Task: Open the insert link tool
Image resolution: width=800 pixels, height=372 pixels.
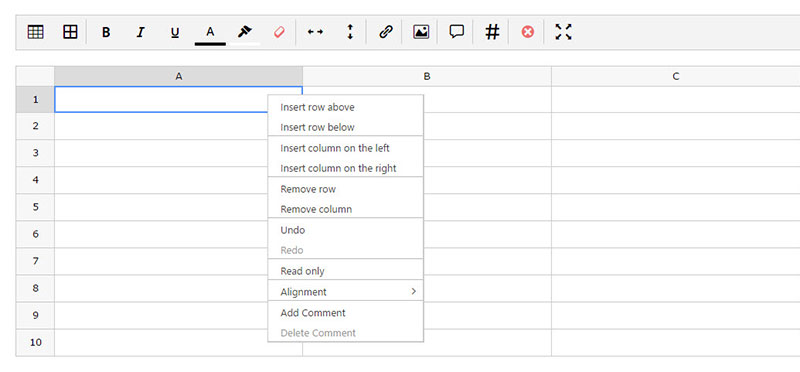Action: pyautogui.click(x=386, y=32)
